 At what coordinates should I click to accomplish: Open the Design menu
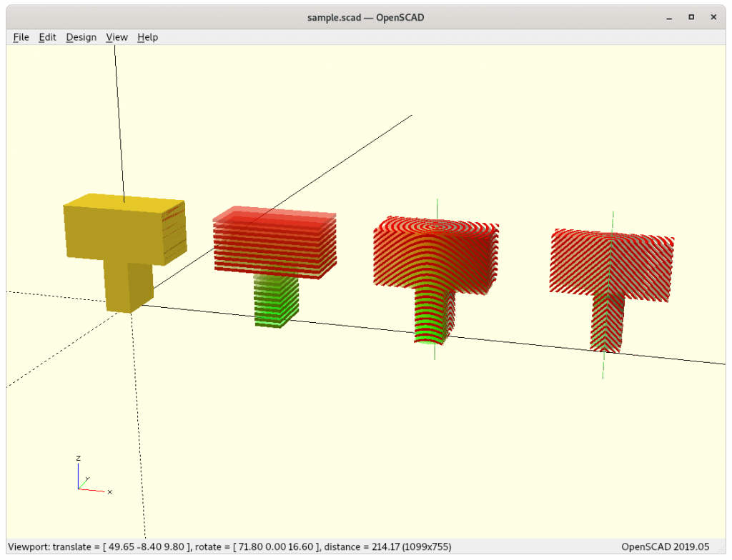point(81,37)
